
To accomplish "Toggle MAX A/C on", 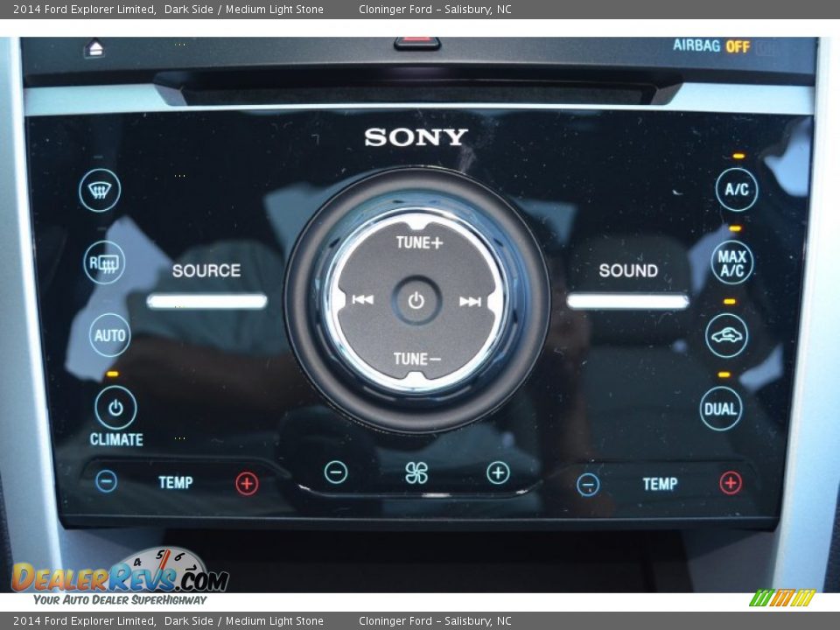I will [733, 262].
